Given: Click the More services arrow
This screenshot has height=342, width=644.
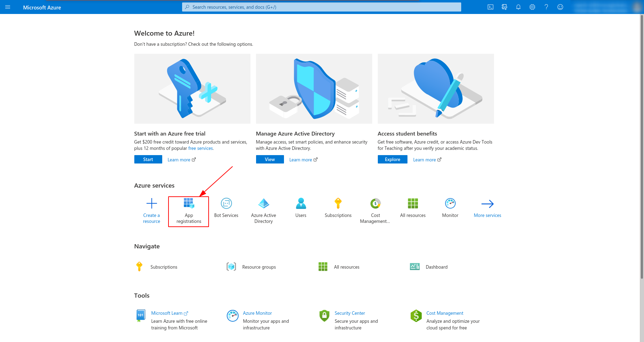Looking at the screenshot, I should 487,204.
